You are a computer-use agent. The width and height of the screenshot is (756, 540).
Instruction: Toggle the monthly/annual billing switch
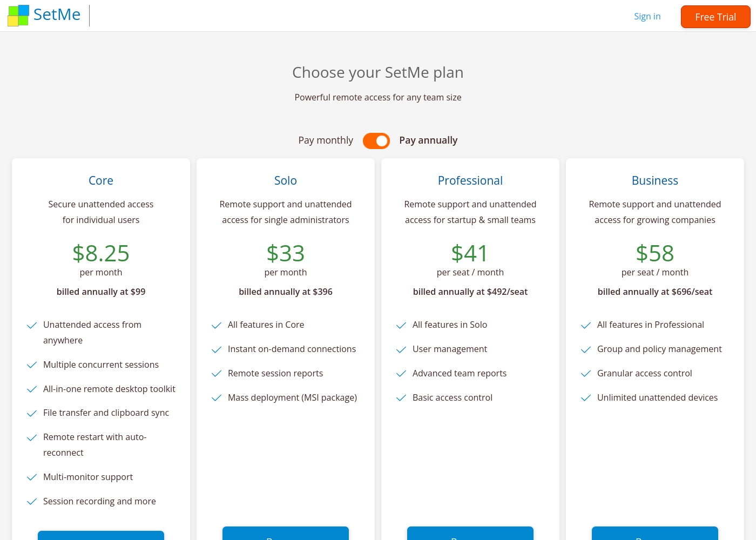[376, 141]
